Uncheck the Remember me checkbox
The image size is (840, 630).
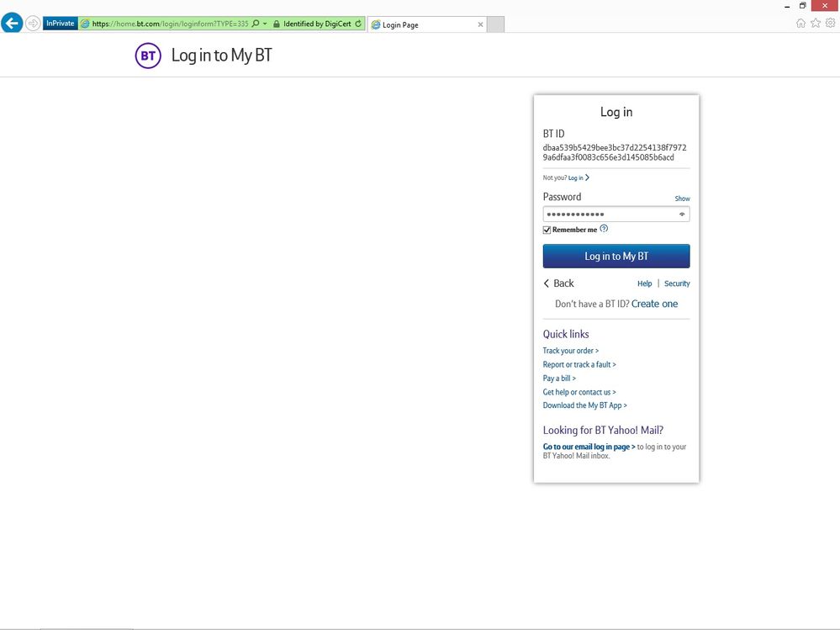pos(547,230)
